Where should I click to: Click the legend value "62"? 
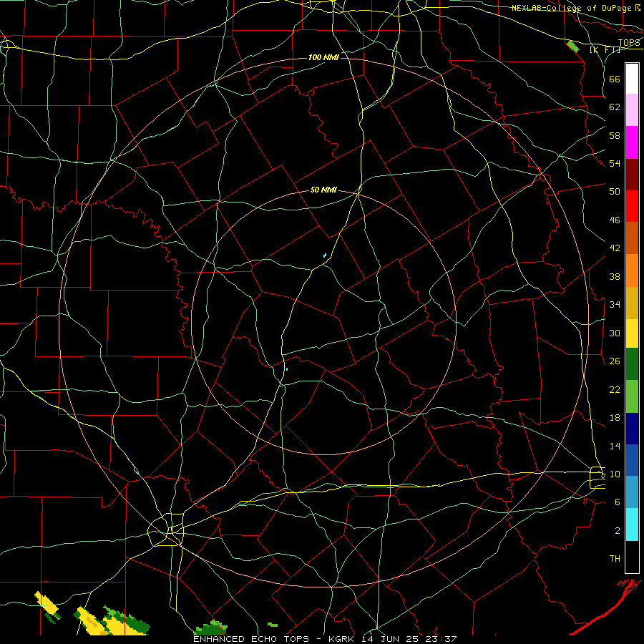615,107
